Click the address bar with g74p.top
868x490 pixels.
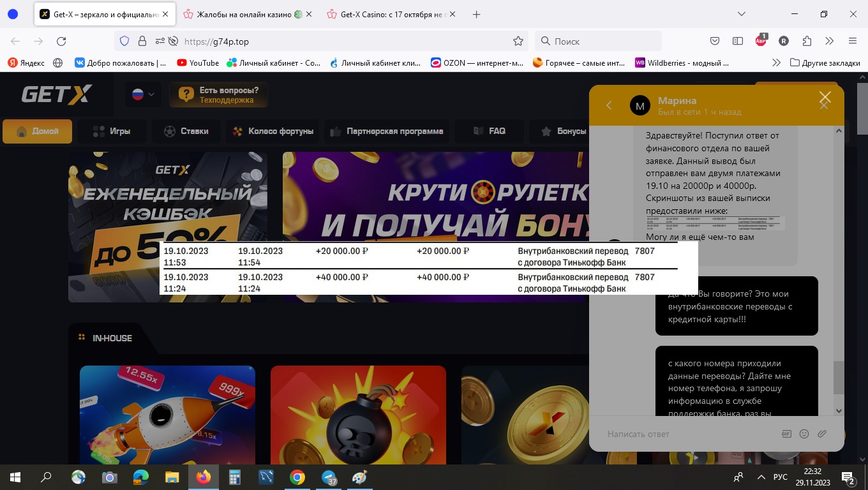322,41
